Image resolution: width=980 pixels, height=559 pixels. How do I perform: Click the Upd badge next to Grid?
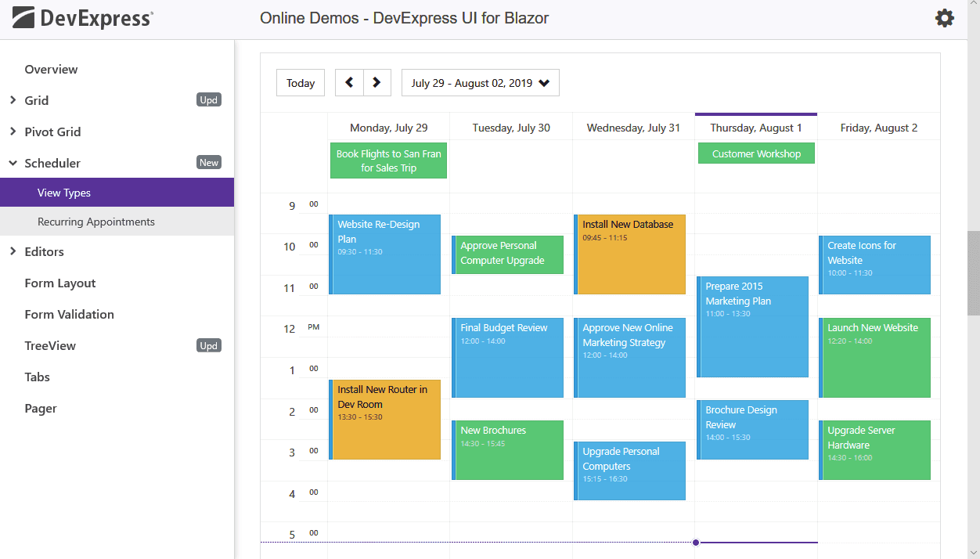(209, 99)
